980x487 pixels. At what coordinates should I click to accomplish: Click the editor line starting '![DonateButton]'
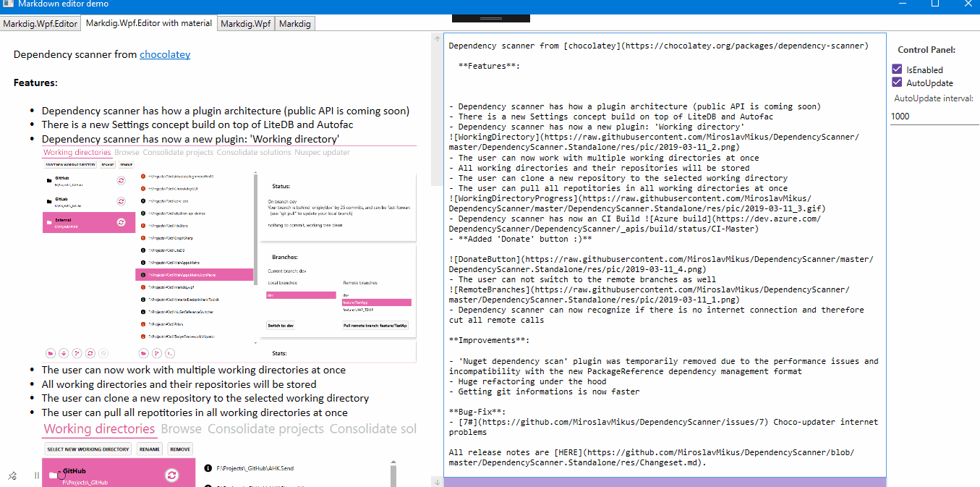tap(661, 264)
